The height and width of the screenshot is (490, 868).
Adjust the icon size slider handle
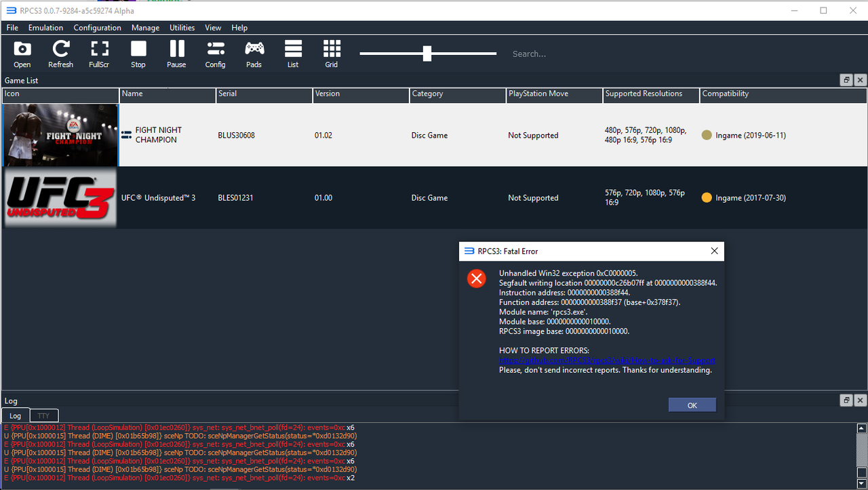[427, 54]
